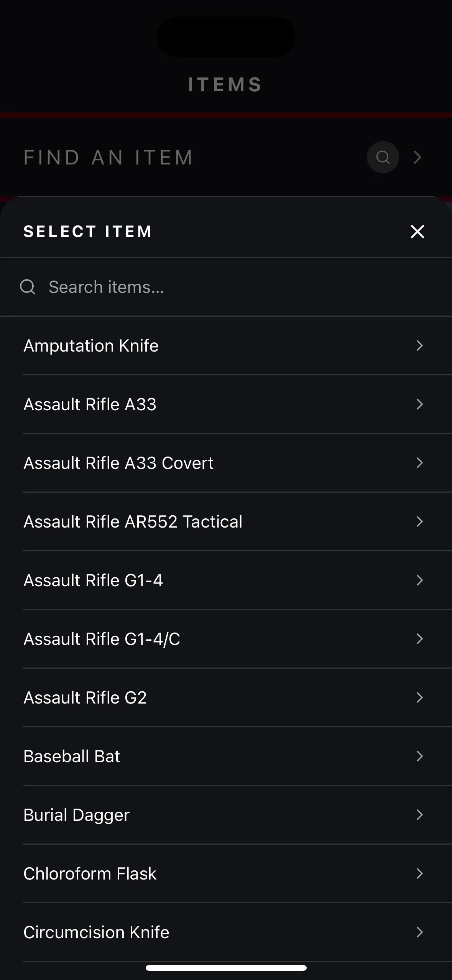Click the chevron next to Find an Item
The image size is (452, 980).
[417, 157]
